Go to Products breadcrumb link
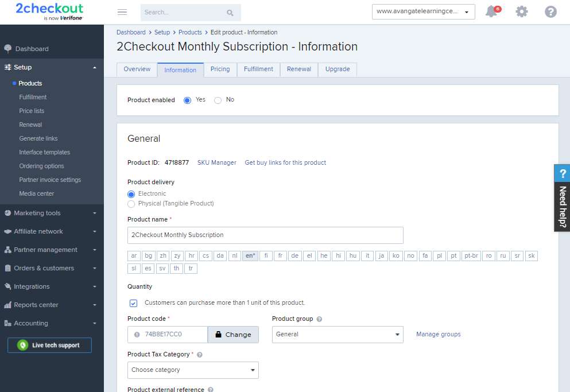570x392 pixels. (x=190, y=32)
